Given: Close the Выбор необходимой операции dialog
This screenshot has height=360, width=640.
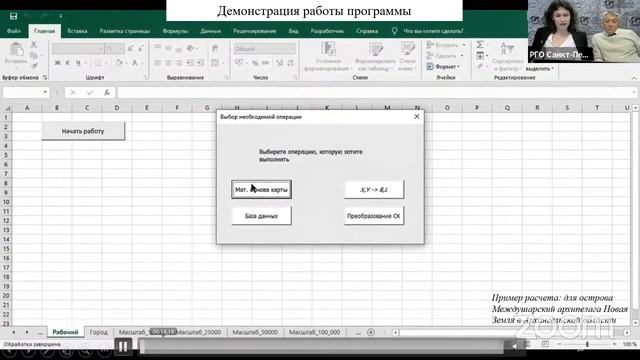Looking at the screenshot, I should [x=416, y=117].
